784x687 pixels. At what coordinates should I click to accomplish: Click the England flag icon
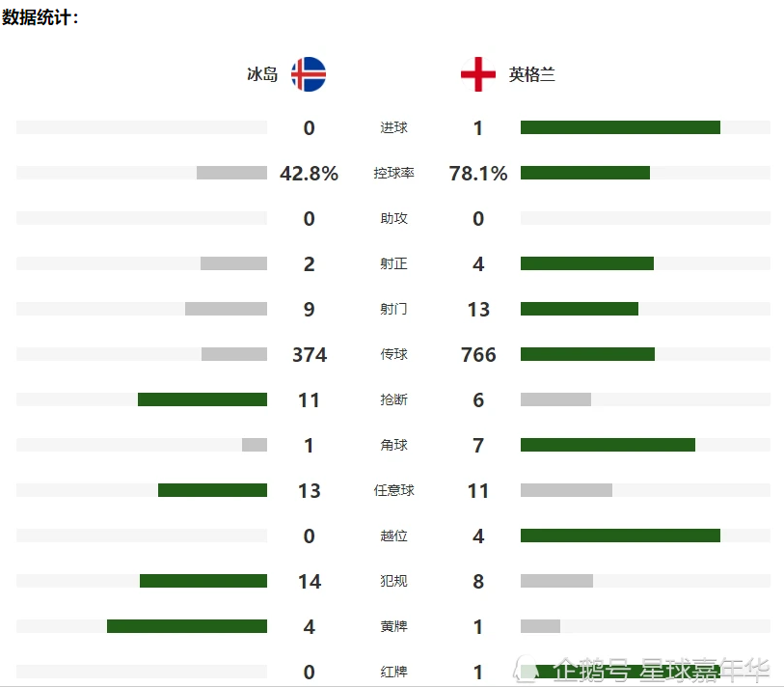tap(478, 74)
